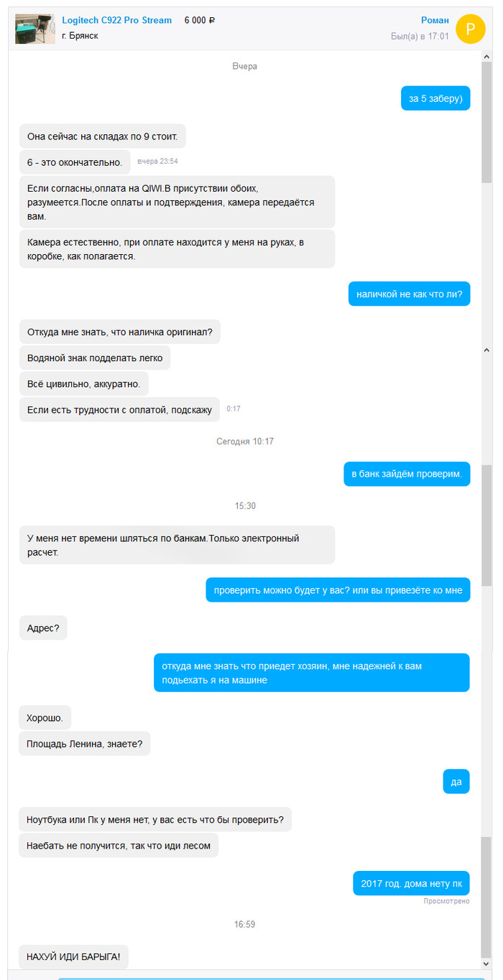Click the 'Хорошо.' message bubble
Image resolution: width=503 pixels, height=980 pixels.
[x=45, y=717]
